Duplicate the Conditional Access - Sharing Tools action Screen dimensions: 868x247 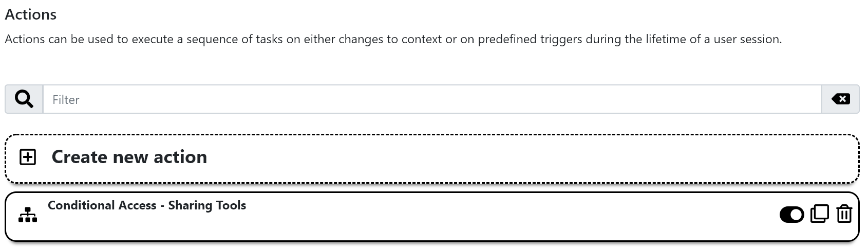819,214
